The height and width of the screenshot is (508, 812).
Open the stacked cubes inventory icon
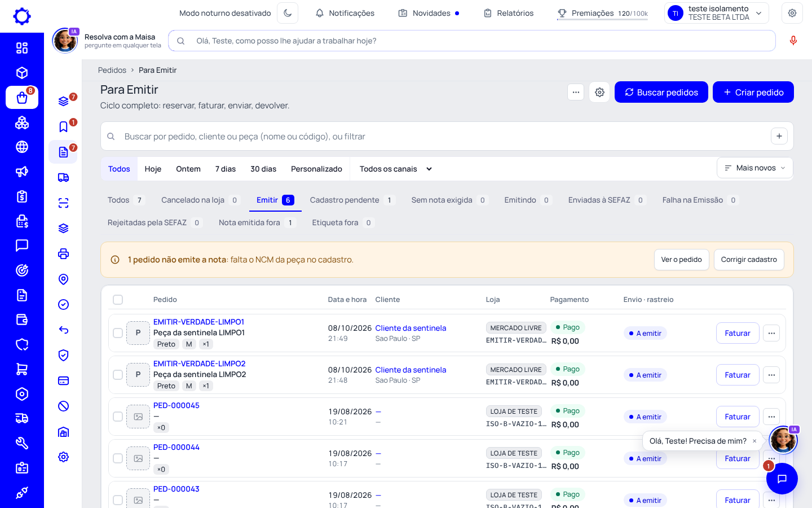tap(22, 122)
